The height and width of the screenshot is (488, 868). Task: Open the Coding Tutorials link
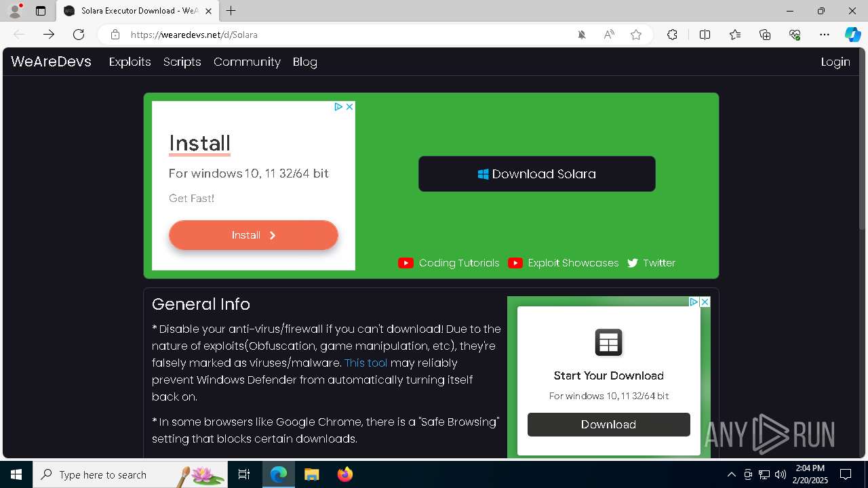tap(459, 263)
